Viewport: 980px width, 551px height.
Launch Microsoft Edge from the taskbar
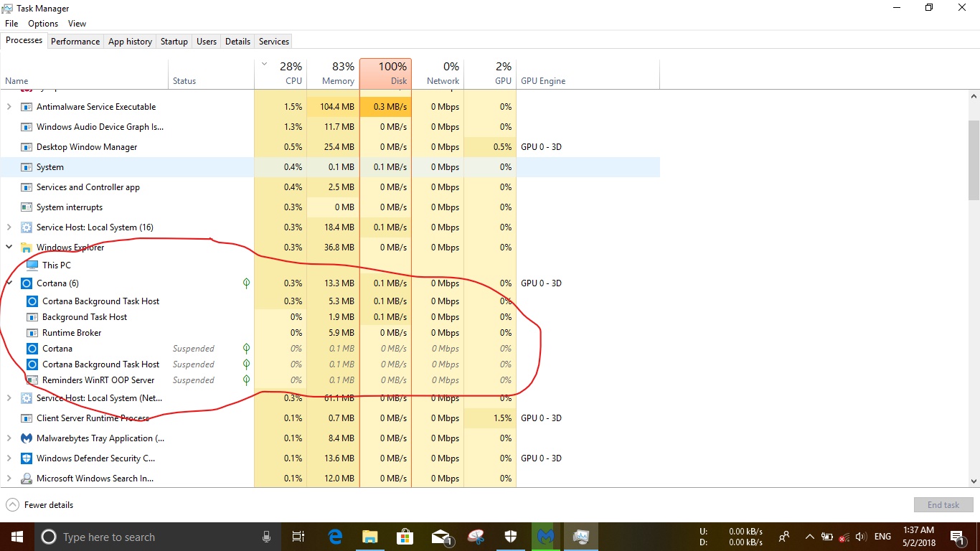(335, 537)
